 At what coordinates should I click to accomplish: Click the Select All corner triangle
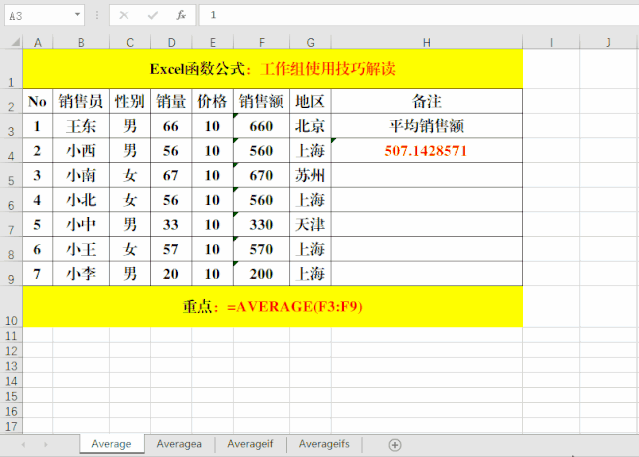tap(11, 42)
